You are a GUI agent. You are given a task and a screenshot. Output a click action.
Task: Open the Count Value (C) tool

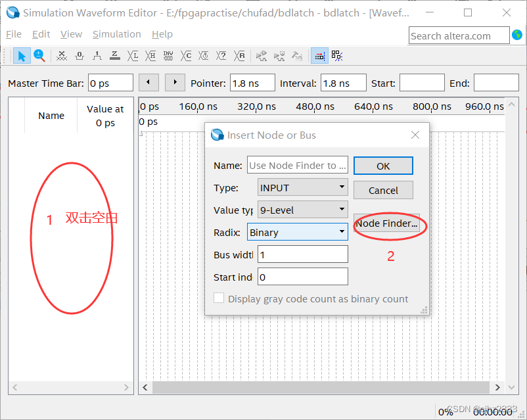(x=186, y=56)
